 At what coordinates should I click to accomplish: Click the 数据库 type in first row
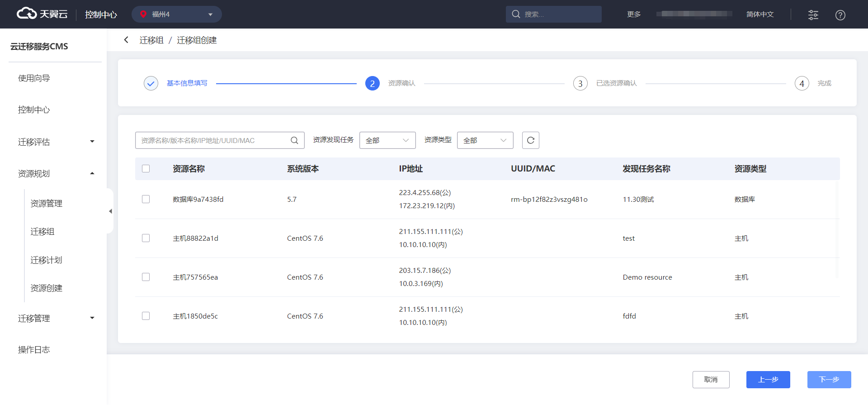(745, 200)
